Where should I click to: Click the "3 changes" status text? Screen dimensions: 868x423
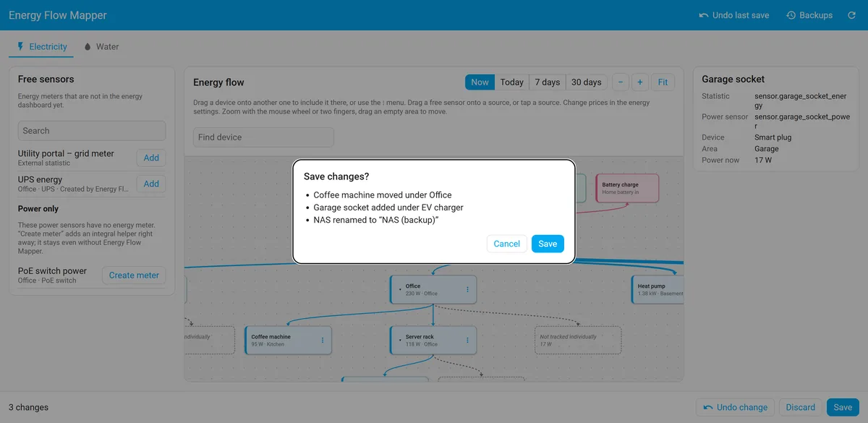(x=28, y=407)
